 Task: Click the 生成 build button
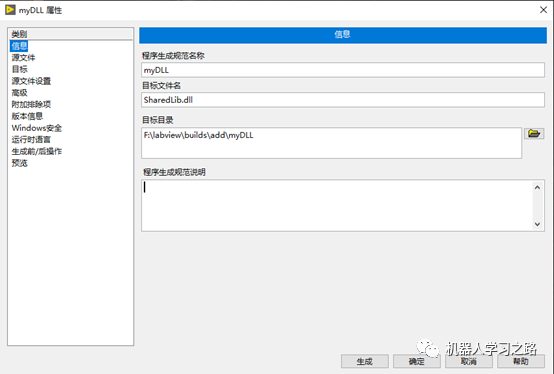365,361
